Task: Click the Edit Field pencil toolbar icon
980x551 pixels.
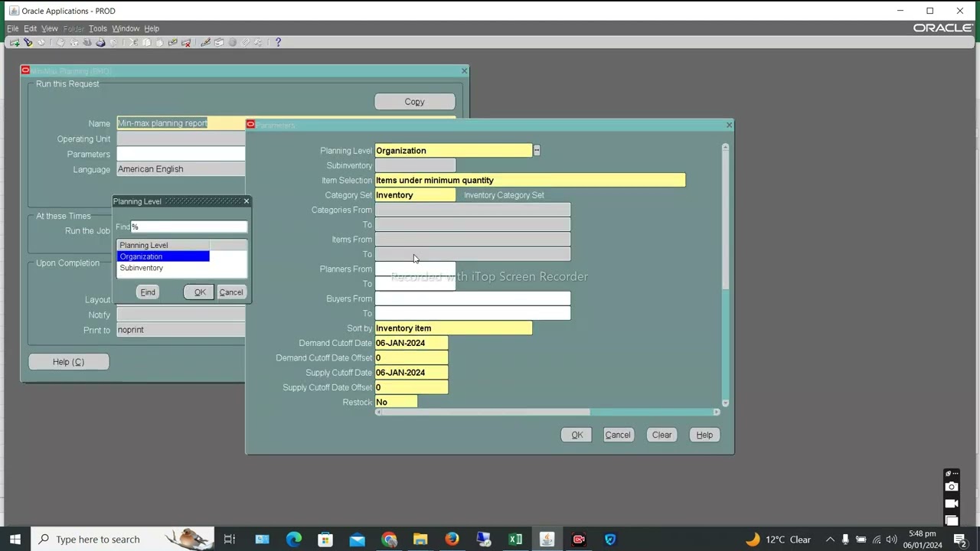Action: [206, 43]
